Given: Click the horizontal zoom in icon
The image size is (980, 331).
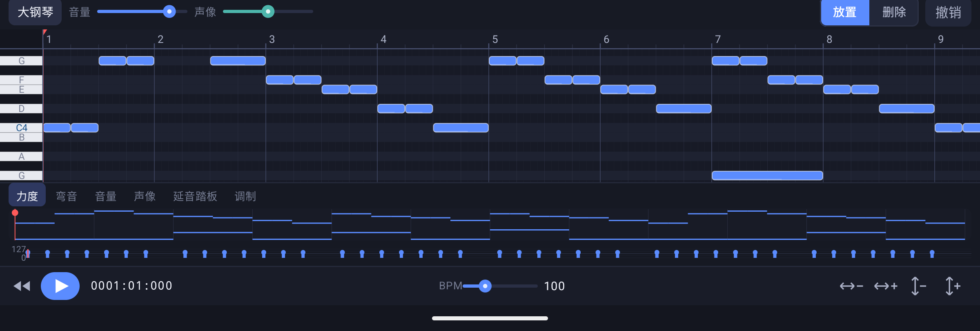Looking at the screenshot, I should (x=886, y=286).
